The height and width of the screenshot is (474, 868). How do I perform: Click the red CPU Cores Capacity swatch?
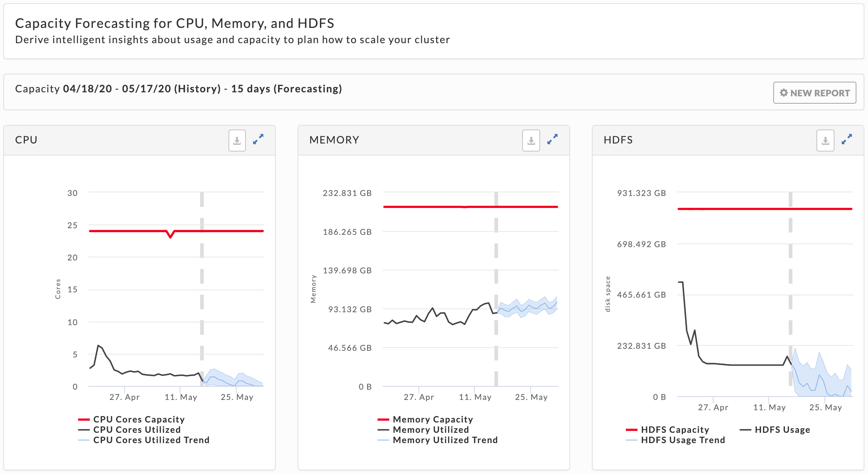click(84, 420)
